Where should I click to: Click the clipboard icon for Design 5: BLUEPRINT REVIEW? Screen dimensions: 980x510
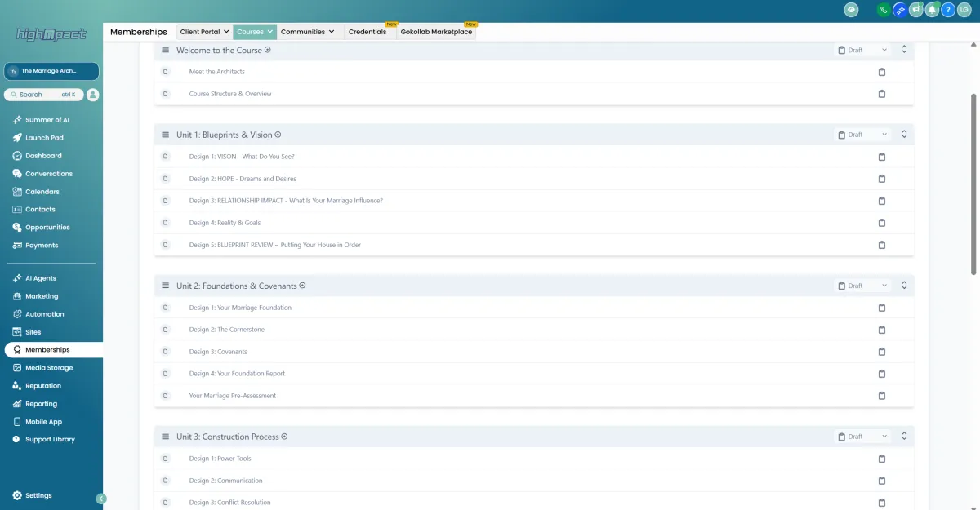[x=881, y=245]
